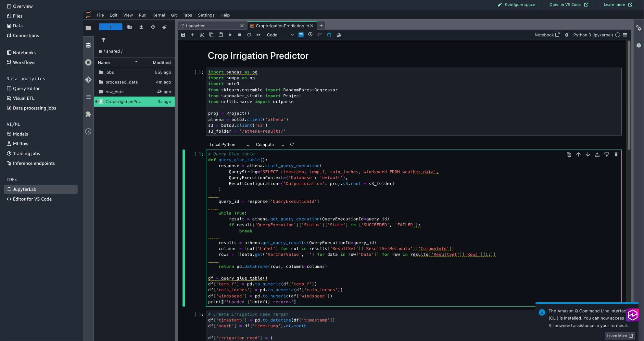
Task: Open the Extension Manager puzzle icon
Action: [x=88, y=114]
